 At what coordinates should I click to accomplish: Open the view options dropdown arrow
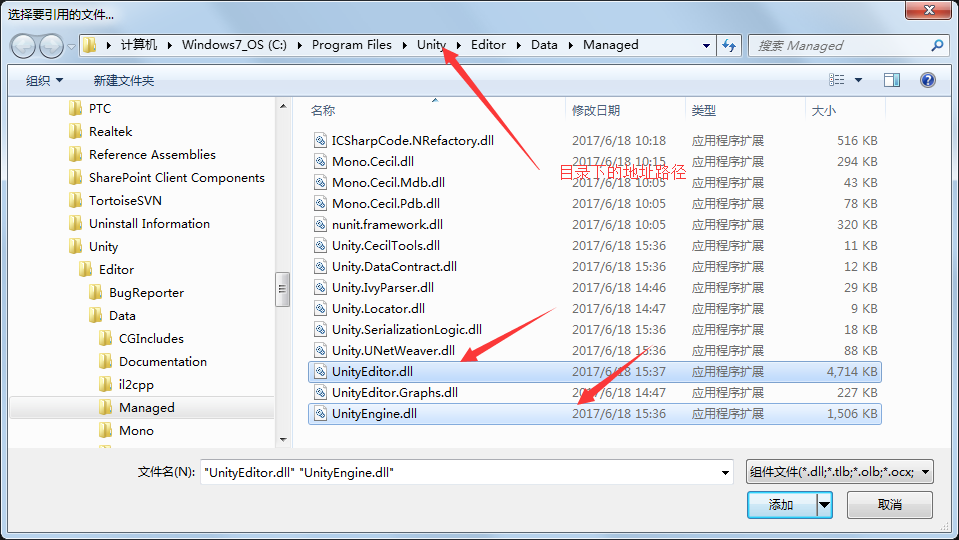[858, 80]
